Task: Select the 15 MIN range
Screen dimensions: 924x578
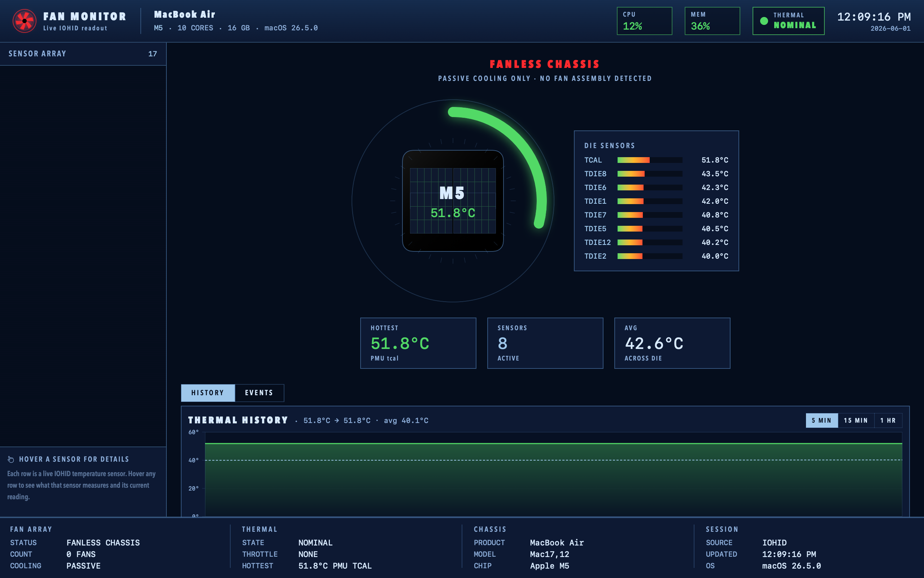Action: coord(856,420)
